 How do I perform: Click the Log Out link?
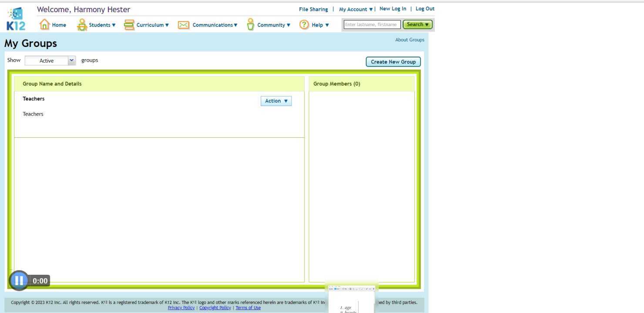click(x=425, y=8)
